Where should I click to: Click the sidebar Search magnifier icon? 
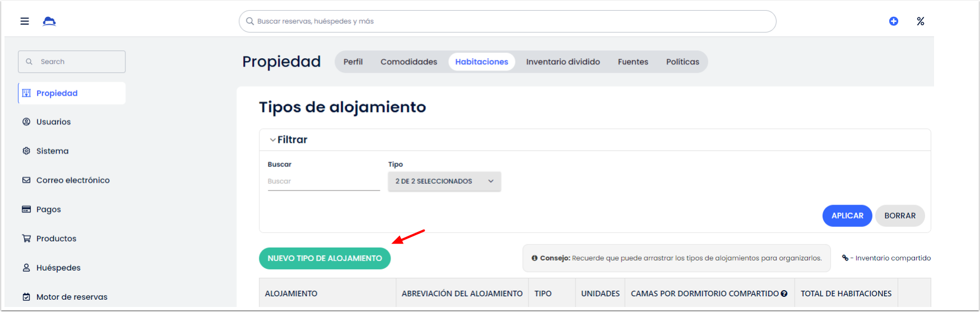29,62
